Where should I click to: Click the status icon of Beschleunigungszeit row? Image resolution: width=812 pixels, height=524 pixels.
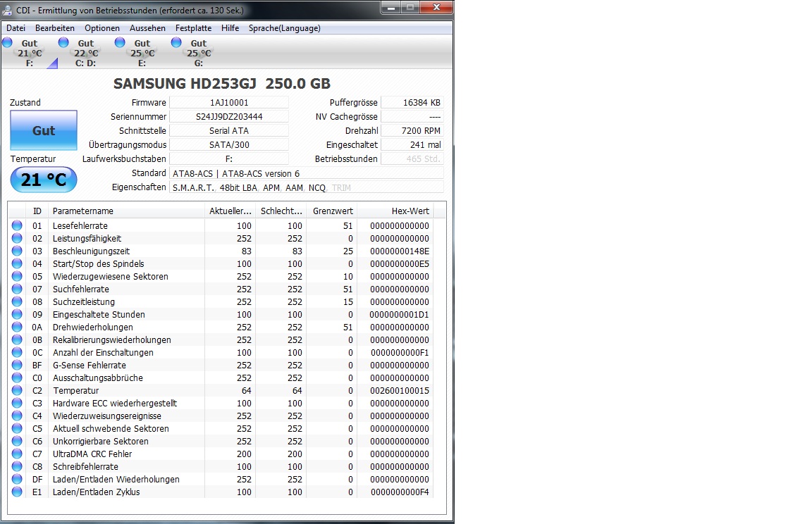click(x=17, y=251)
